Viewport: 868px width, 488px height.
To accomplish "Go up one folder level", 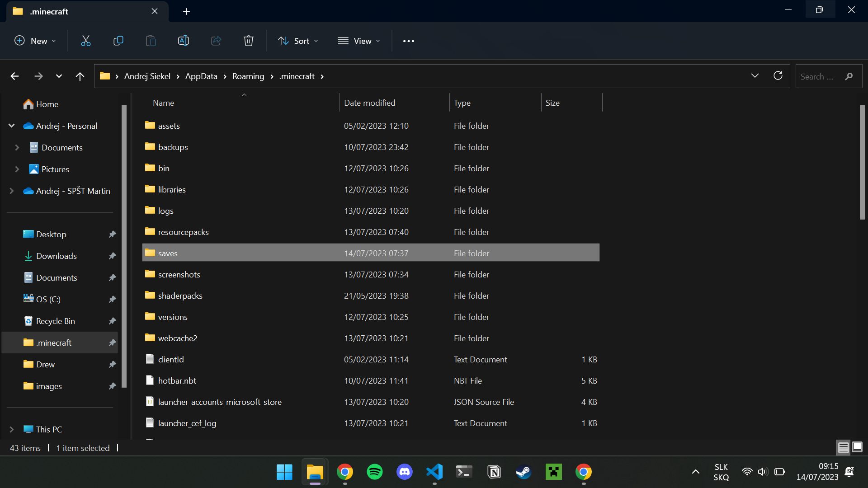I will tap(80, 76).
